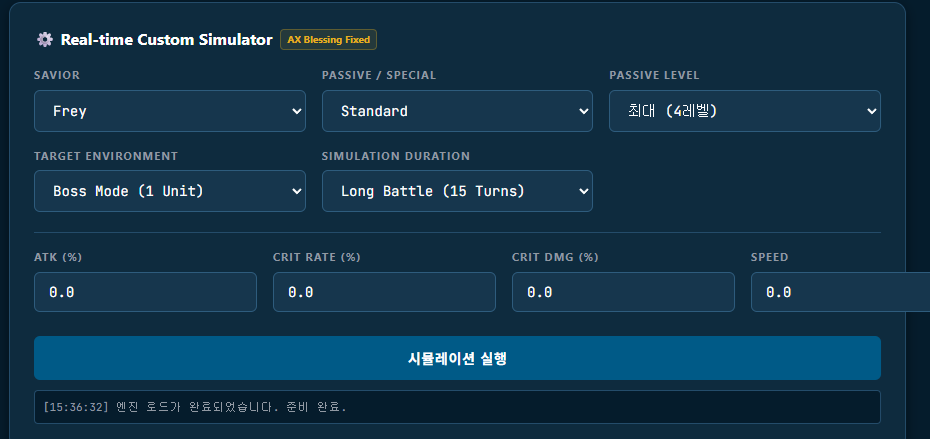Open the Savior dropdown showing Frey
Viewport: 931px width, 439px height.
click(x=169, y=111)
